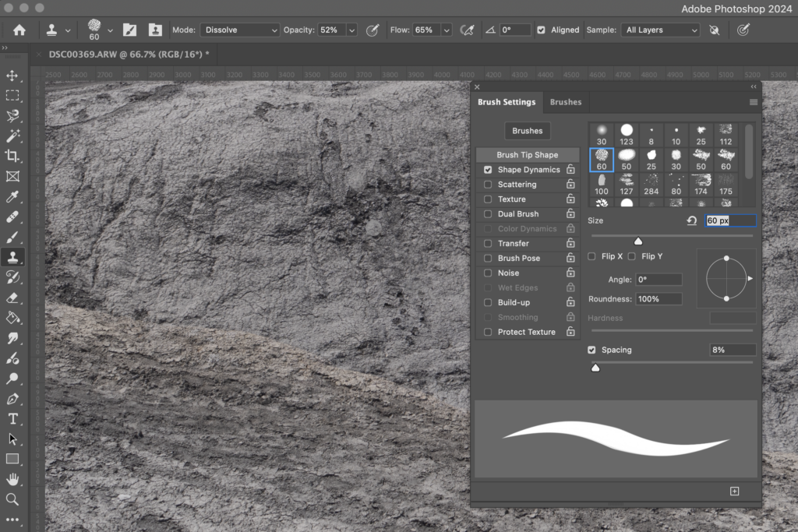Switch to the Brushes tab
The image size is (798, 532).
566,102
